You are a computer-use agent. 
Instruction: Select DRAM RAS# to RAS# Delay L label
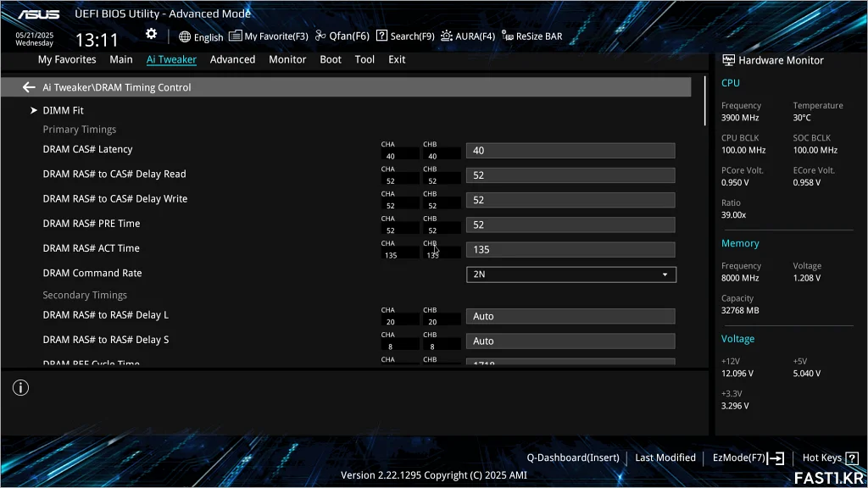click(105, 315)
